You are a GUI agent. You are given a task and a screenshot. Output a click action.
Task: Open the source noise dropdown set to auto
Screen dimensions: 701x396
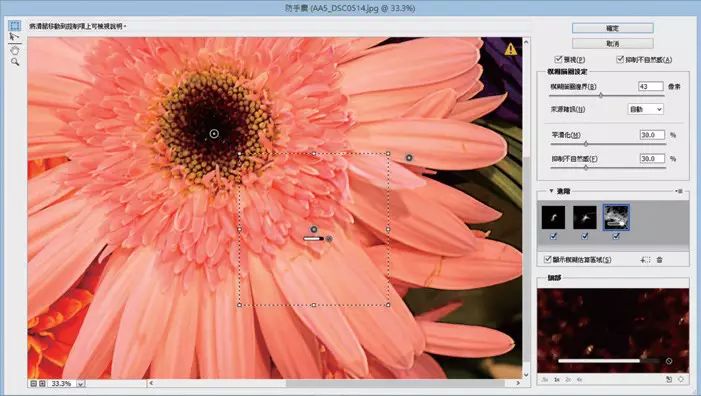(x=646, y=109)
